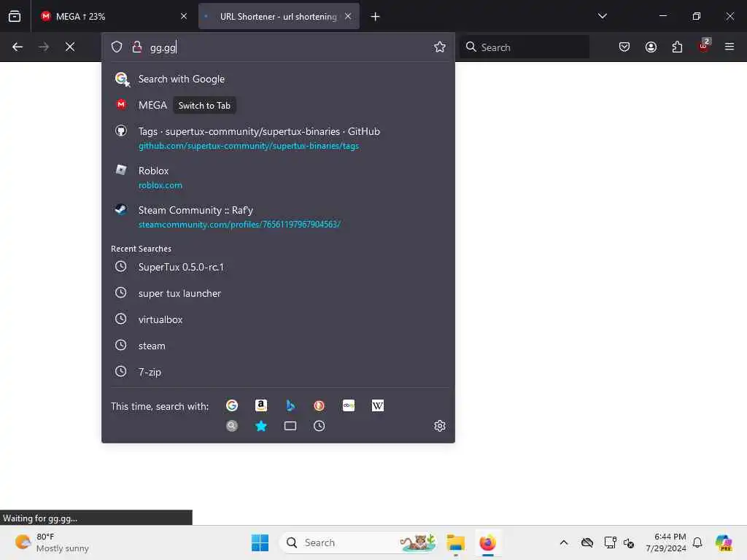Select recent search 7-zip
Screen dimensions: 747x560
(278, 371)
